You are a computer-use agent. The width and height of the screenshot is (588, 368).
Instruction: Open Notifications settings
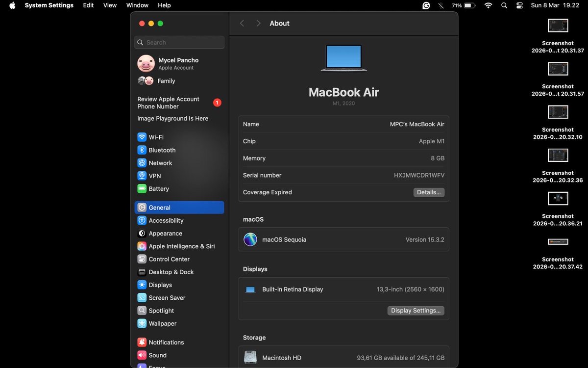point(166,342)
